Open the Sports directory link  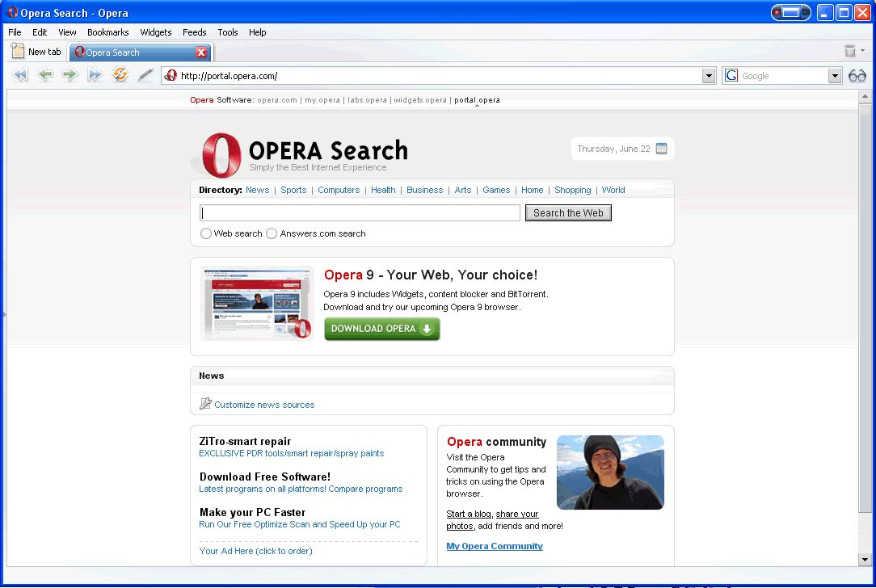(x=293, y=190)
